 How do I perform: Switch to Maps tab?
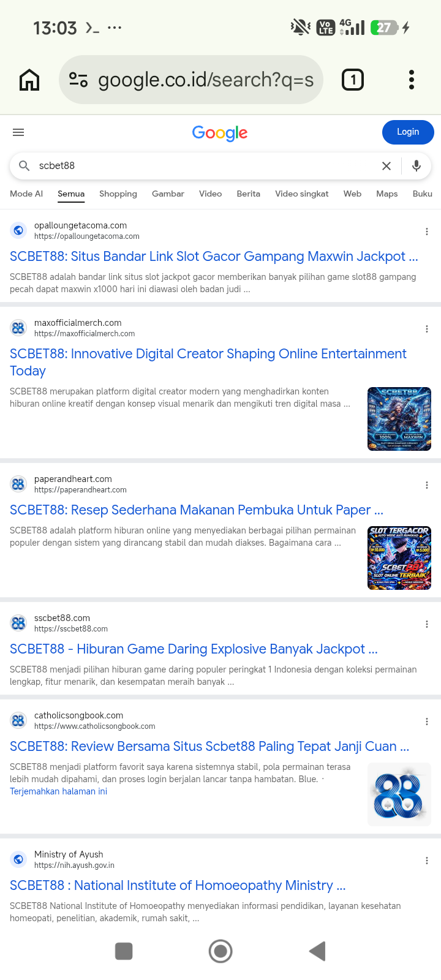387,194
